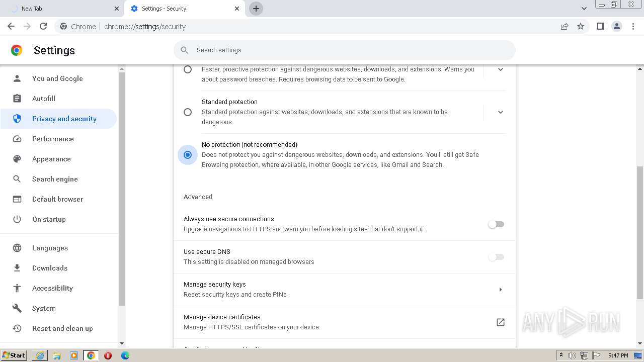644x362 pixels.
Task: Select No protection radio button
Action: (188, 155)
